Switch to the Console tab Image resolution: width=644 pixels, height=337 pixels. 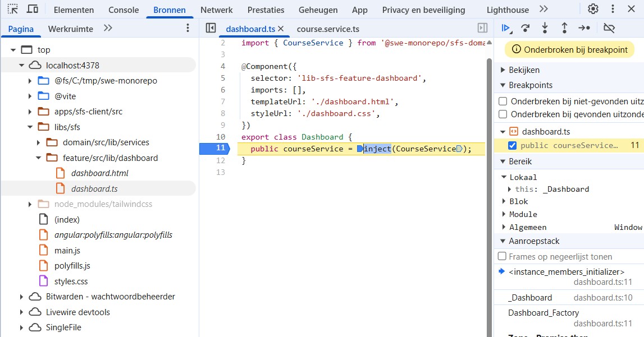pos(124,9)
